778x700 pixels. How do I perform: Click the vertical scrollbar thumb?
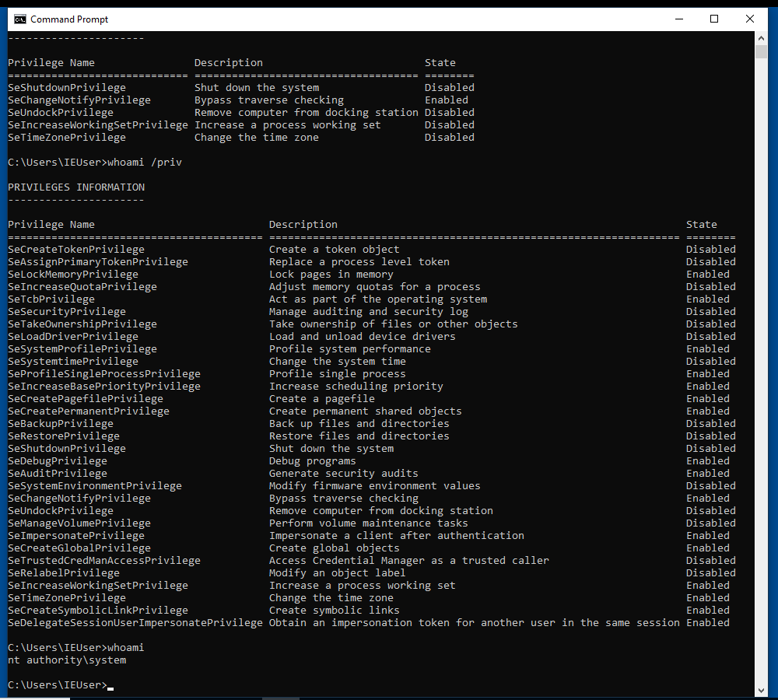[x=761, y=52]
